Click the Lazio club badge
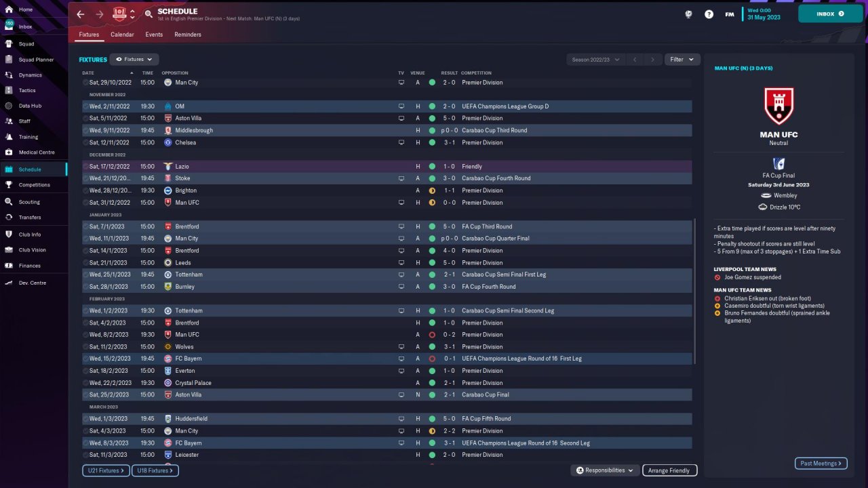 [x=168, y=167]
